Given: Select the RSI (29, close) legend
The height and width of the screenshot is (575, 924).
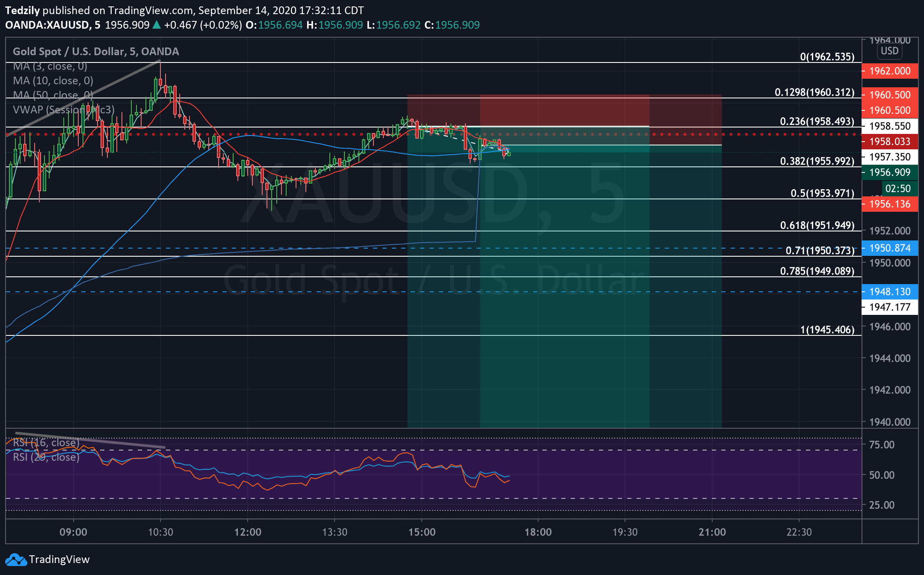Looking at the screenshot, I should 46,457.
